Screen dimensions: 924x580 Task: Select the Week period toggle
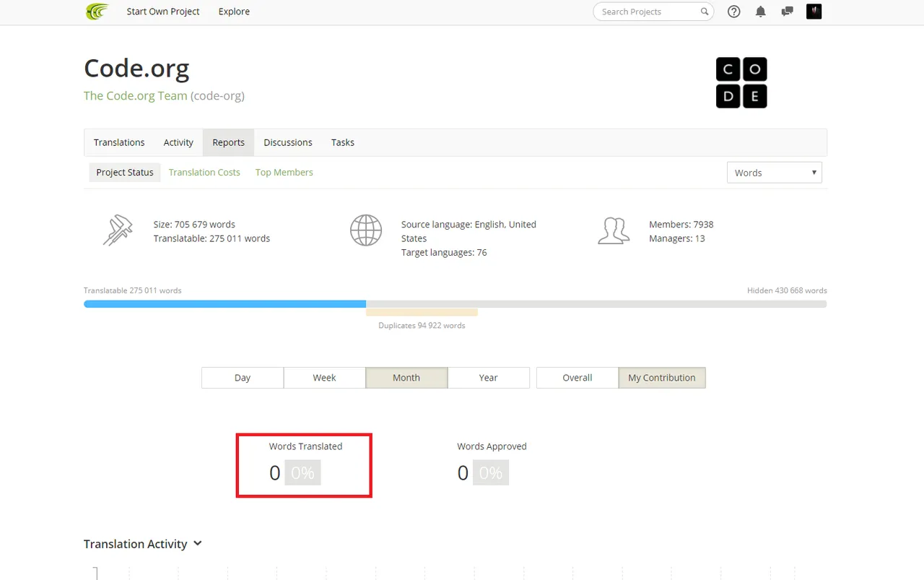324,378
